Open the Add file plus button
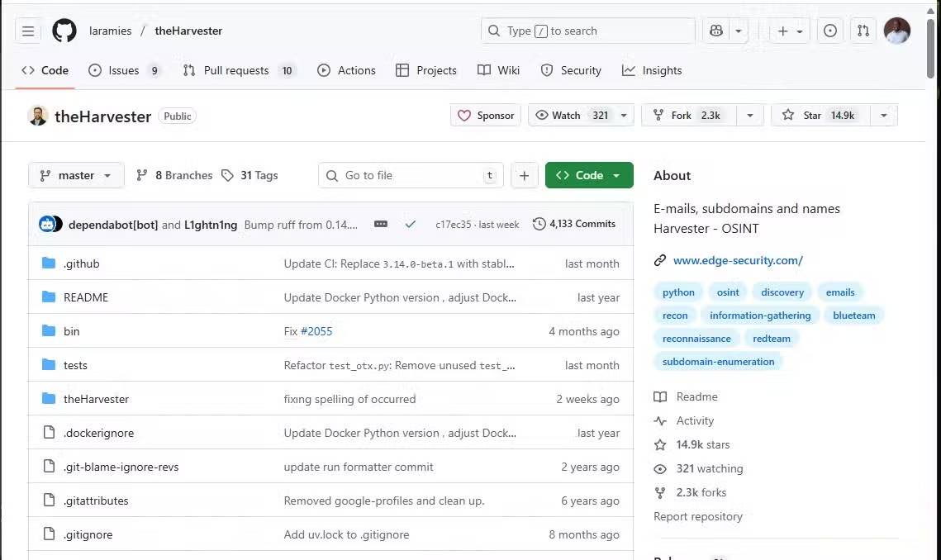This screenshot has height=560, width=941. 524,175
